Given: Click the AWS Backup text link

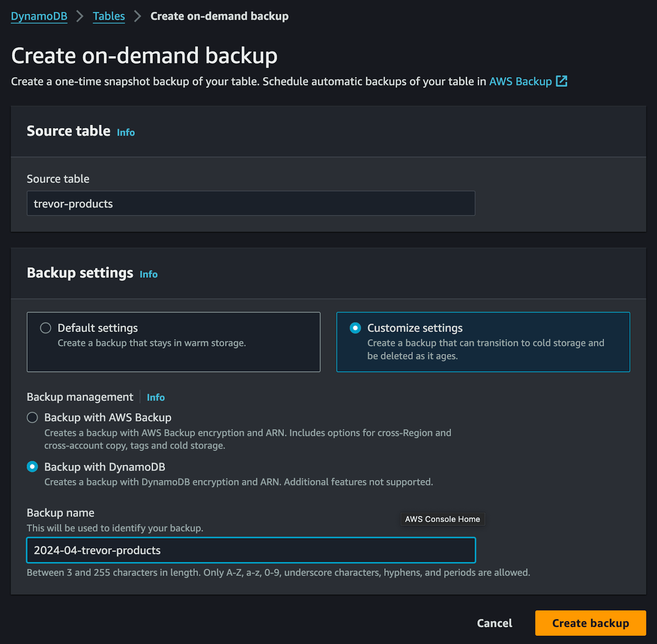Looking at the screenshot, I should click(520, 81).
